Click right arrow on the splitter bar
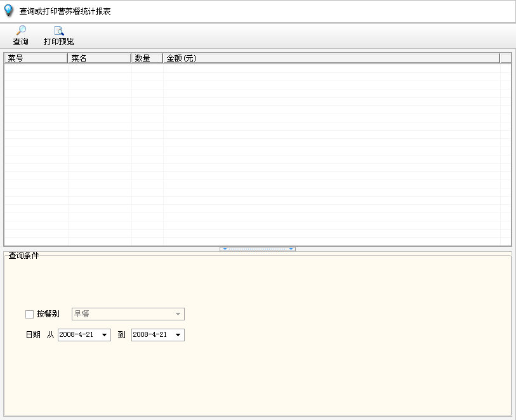516x420 pixels. [x=291, y=249]
